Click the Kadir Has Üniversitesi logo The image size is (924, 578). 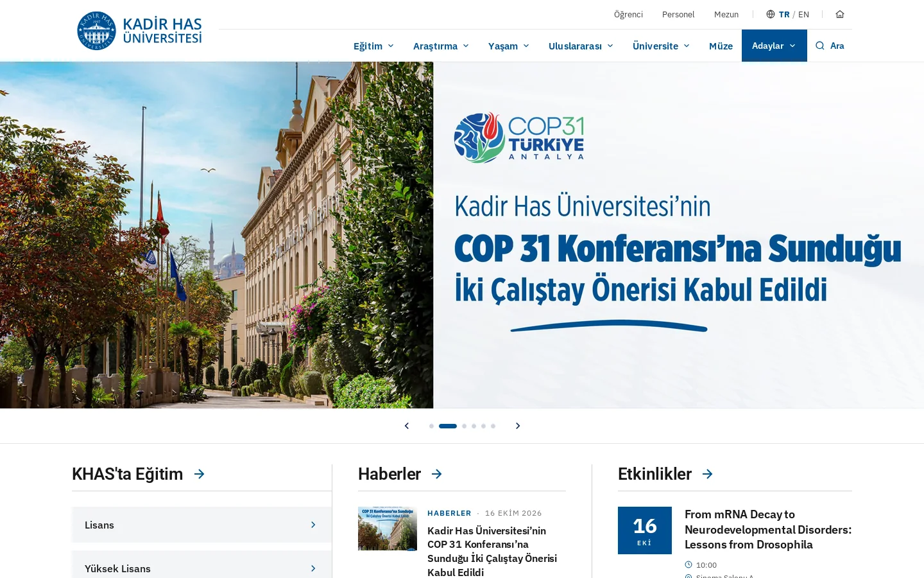pyautogui.click(x=139, y=31)
